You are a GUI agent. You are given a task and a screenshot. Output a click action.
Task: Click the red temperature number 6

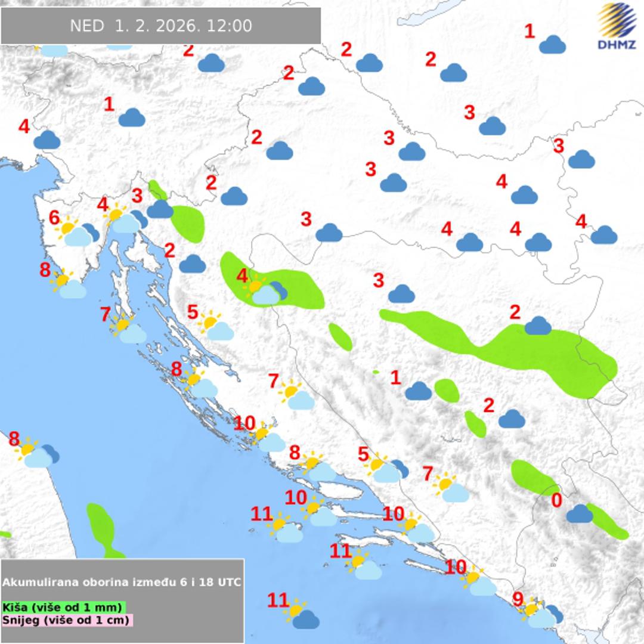(54, 218)
